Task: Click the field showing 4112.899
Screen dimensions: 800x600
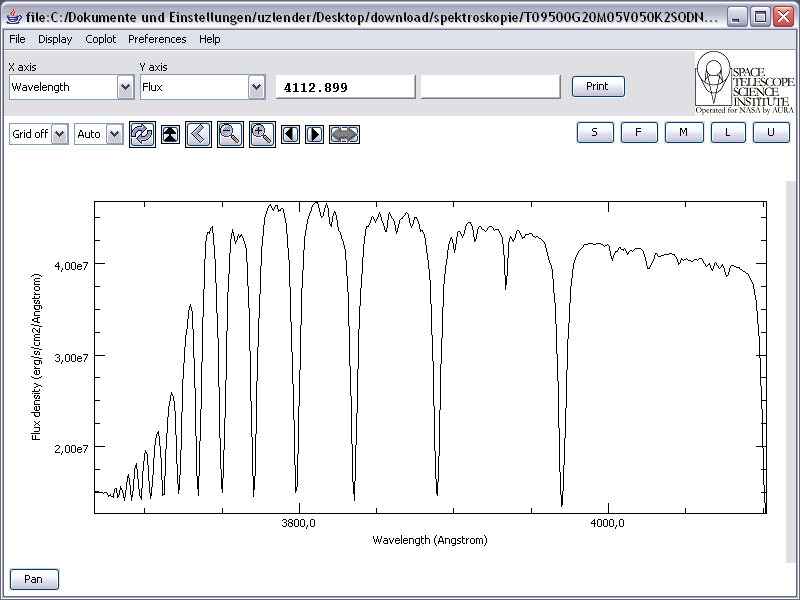Action: (345, 87)
